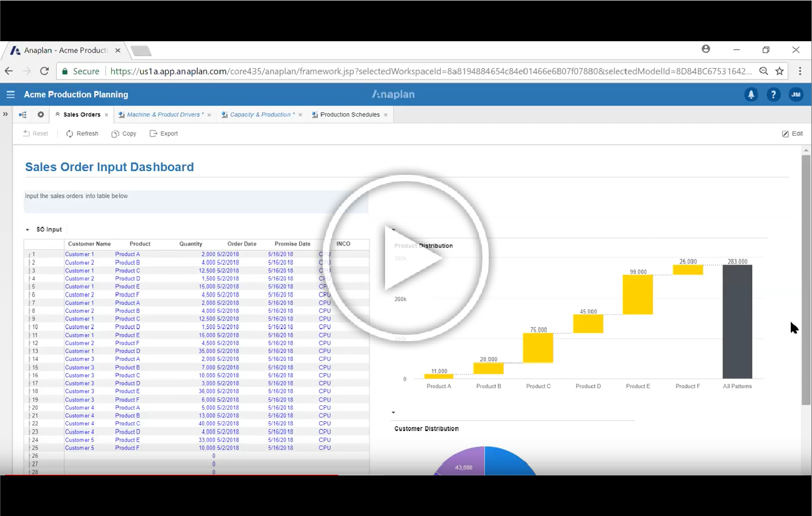Click the Product C yellow waterfall bar
The height and width of the screenshot is (516, 812).
(x=538, y=347)
